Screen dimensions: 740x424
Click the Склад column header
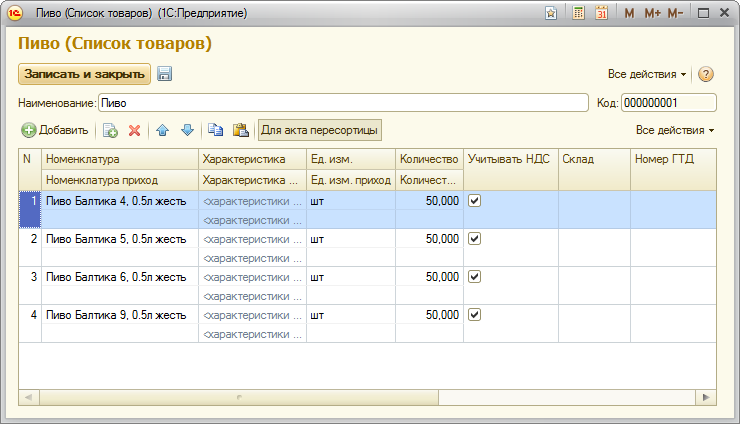click(594, 169)
